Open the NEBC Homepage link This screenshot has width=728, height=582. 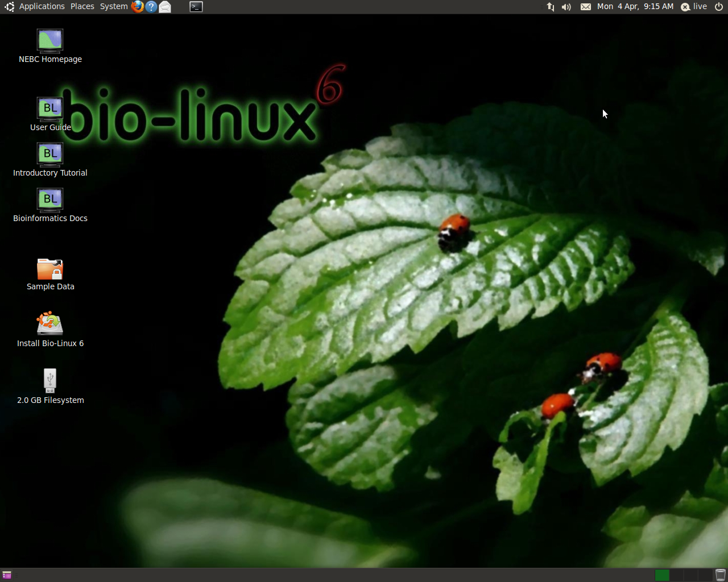click(x=50, y=41)
